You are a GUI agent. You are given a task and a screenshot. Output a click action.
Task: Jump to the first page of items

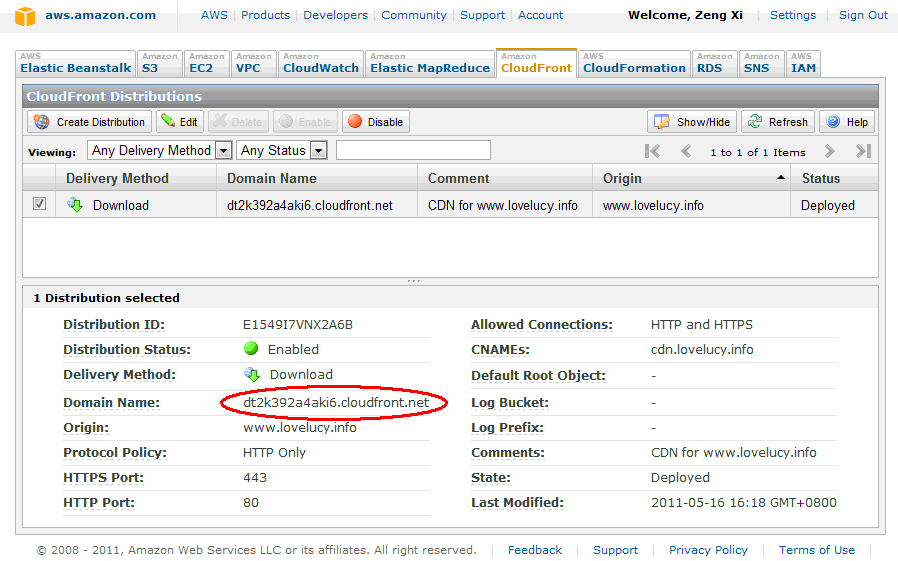point(652,151)
